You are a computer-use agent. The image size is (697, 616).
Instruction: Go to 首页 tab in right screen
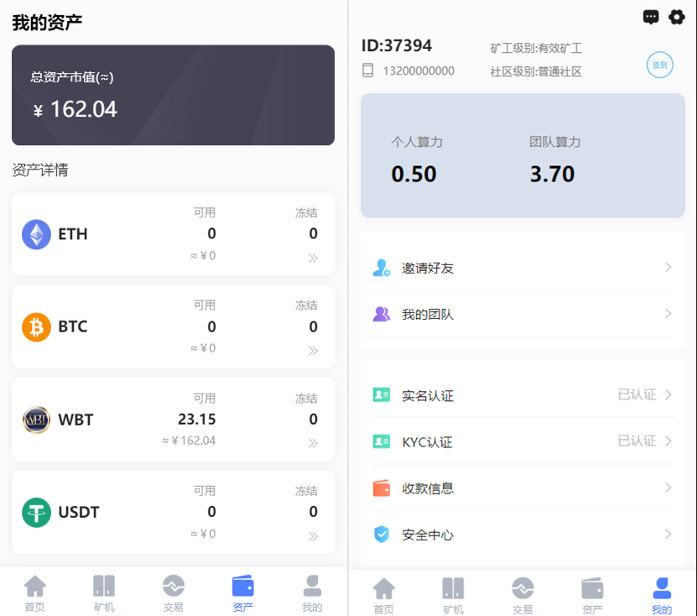point(383,596)
